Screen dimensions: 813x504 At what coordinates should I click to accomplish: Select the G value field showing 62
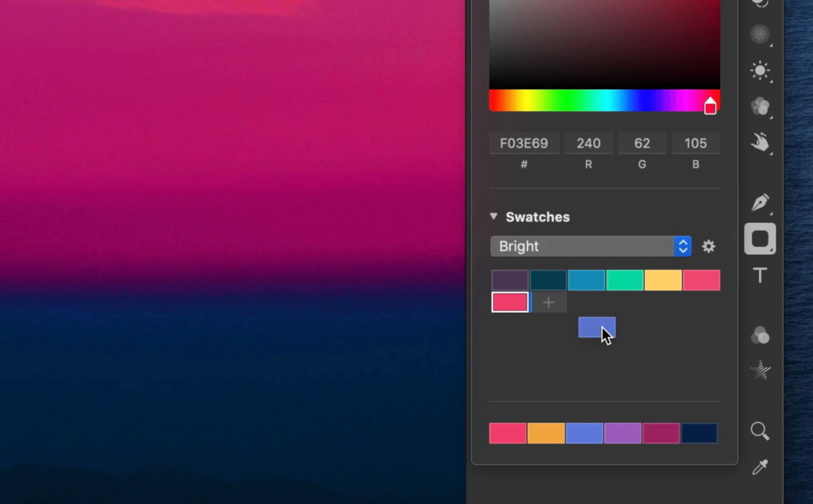(x=642, y=143)
